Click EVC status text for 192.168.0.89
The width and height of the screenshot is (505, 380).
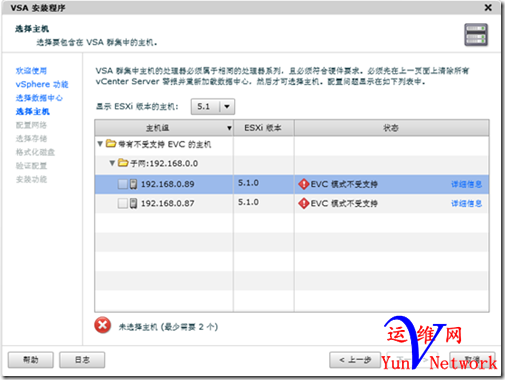pos(344,184)
